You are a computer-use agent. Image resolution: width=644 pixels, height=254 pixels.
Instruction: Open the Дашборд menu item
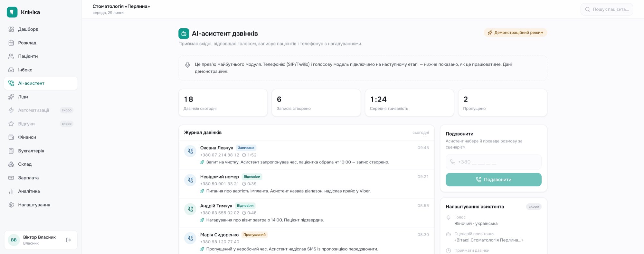click(41, 29)
